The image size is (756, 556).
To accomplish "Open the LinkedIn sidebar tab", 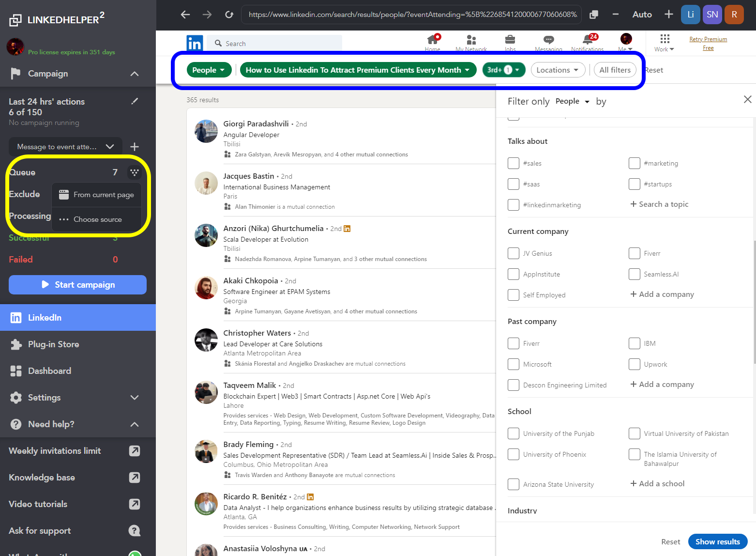I will (x=78, y=318).
